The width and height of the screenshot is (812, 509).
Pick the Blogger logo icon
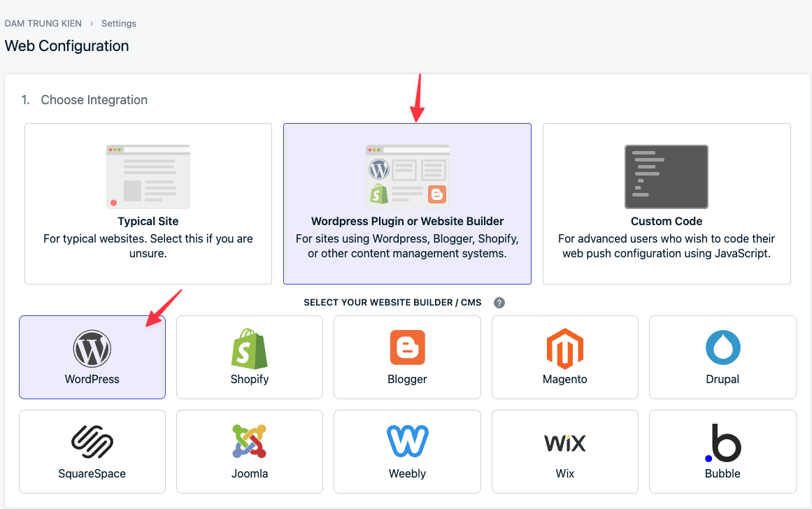tap(408, 347)
